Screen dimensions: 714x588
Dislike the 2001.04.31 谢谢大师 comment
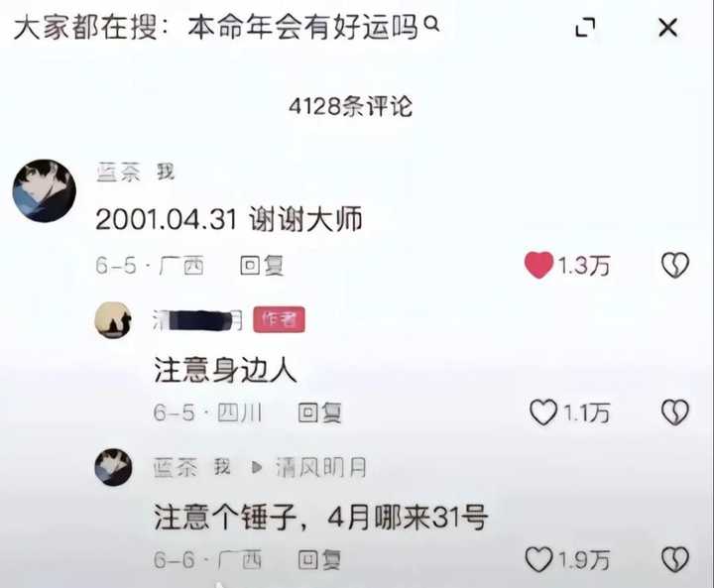675,265
